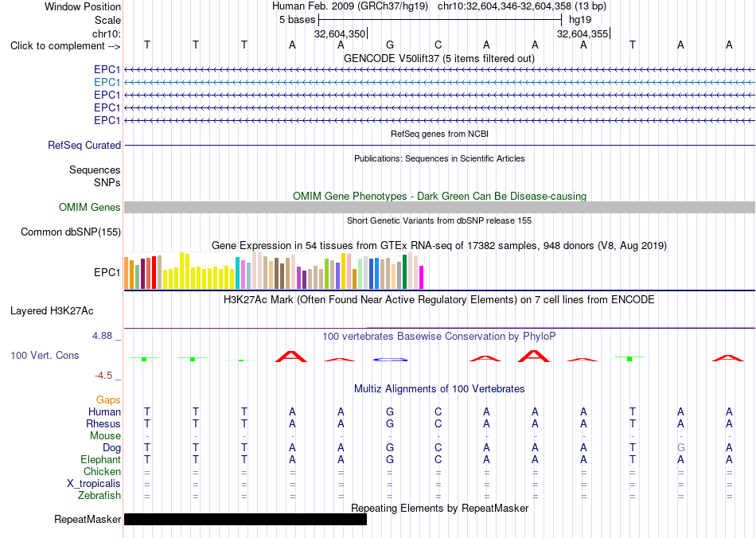Click the Layered H3K27Ac track label

[52, 311]
